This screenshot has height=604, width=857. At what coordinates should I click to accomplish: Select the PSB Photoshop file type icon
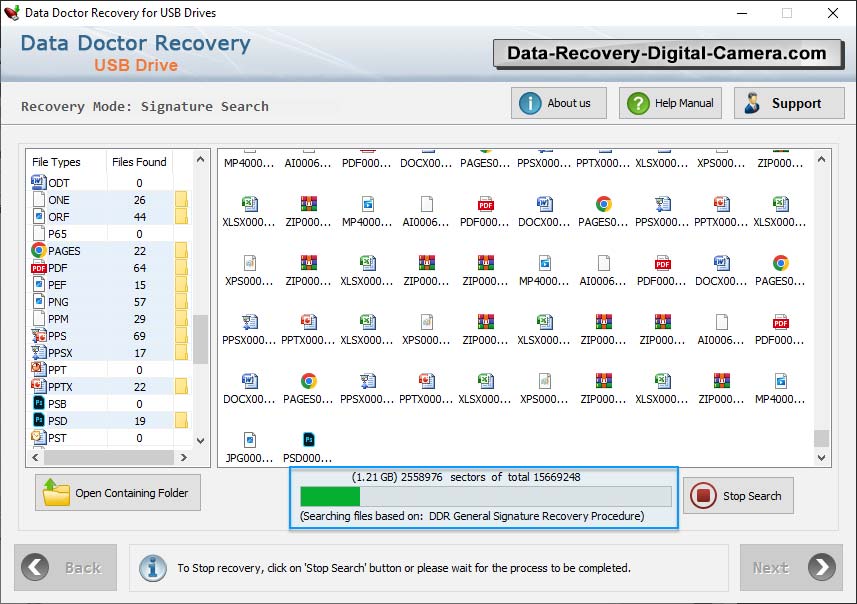[x=38, y=403]
